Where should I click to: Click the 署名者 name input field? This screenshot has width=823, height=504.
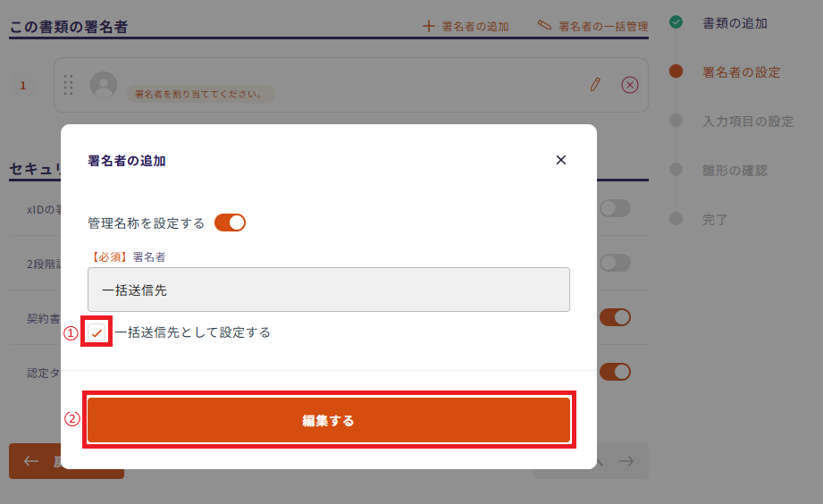click(328, 290)
